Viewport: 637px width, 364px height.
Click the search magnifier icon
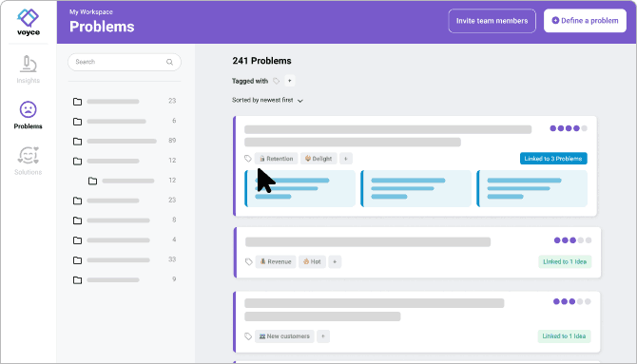[169, 62]
